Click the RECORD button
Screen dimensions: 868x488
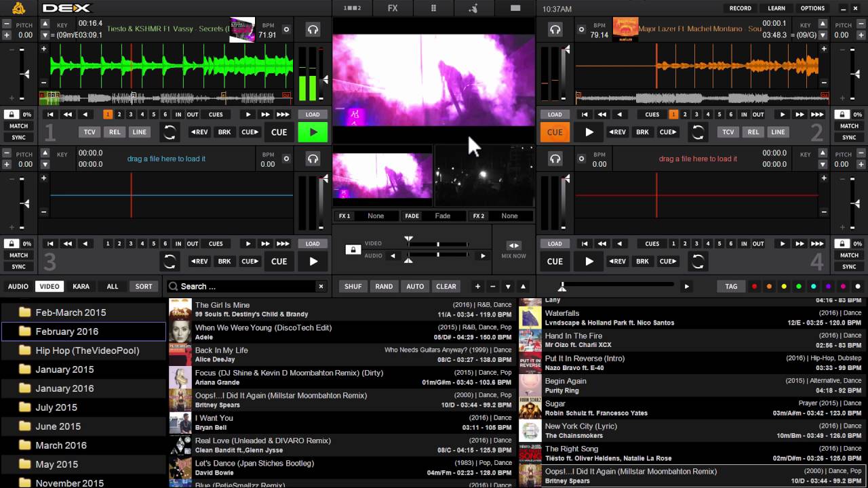741,8
